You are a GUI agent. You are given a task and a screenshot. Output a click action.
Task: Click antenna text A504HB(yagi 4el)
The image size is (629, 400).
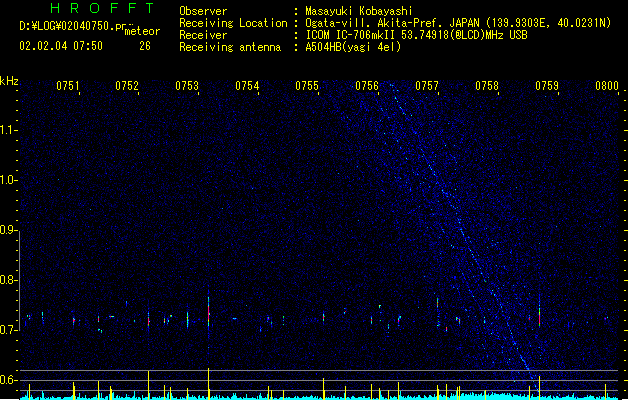point(353,47)
